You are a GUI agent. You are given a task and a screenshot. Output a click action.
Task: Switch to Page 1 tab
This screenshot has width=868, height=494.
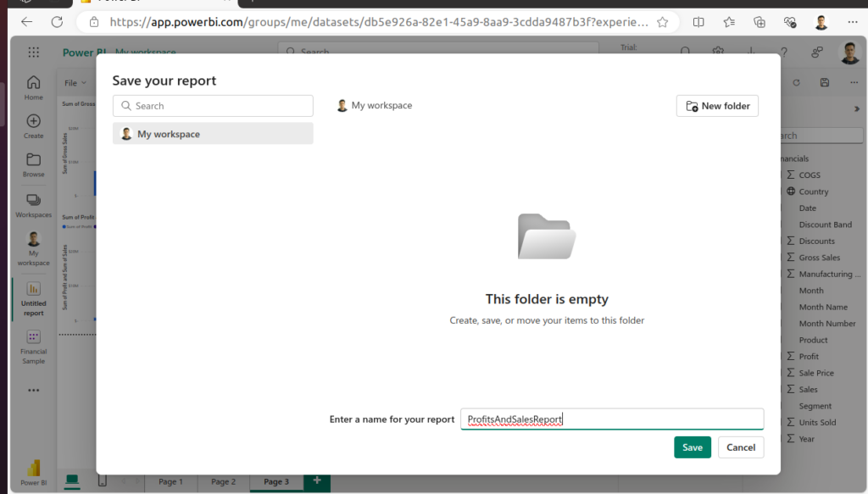(170, 481)
